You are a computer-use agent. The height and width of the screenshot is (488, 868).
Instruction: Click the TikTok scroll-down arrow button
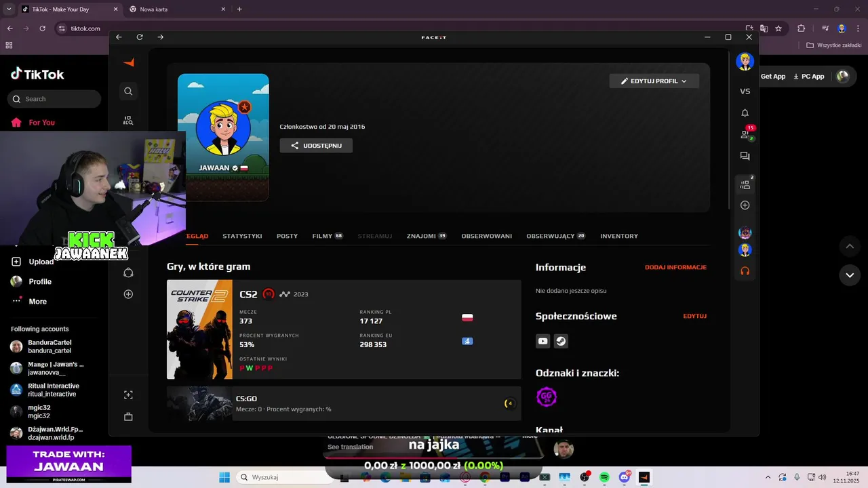[x=850, y=274]
